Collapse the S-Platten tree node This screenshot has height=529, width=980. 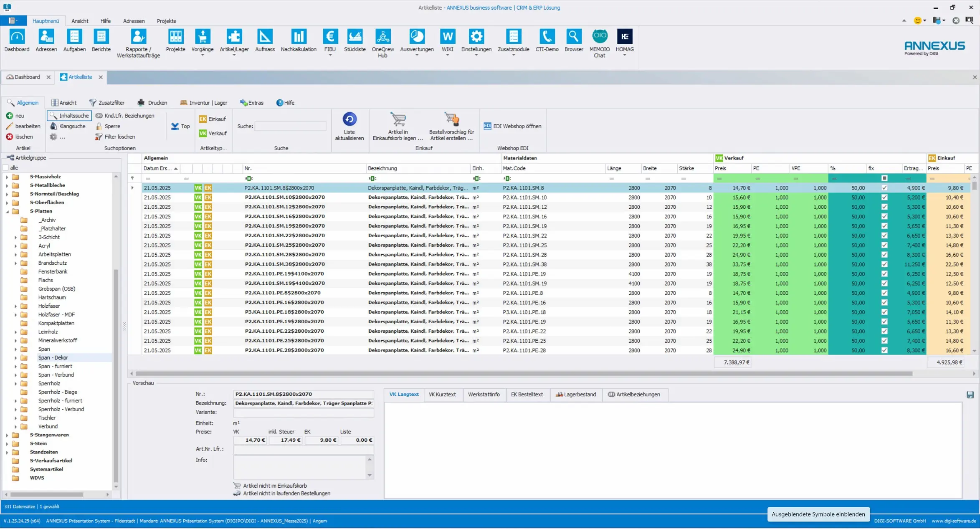tap(7, 211)
